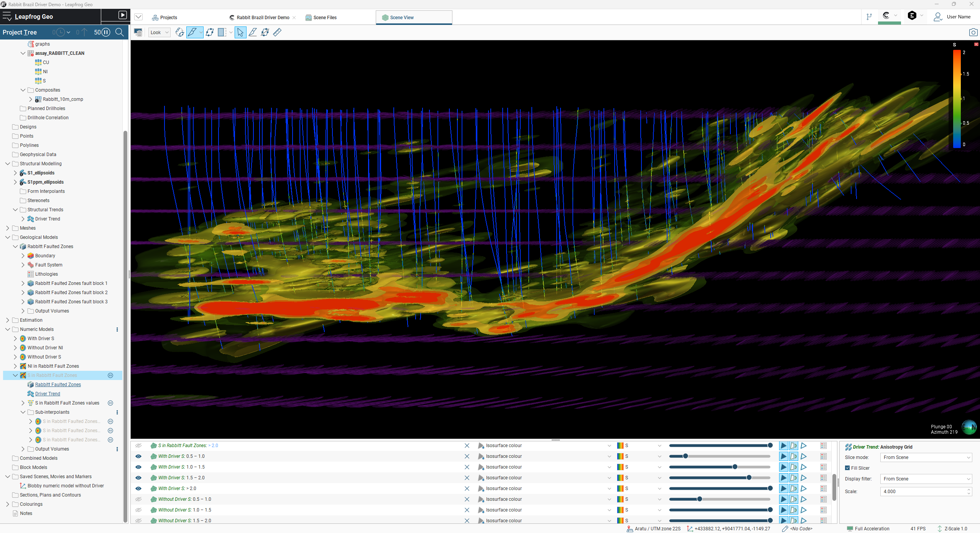This screenshot has width=980, height=533.
Task: Open the Slice mode dropdown
Action: (926, 457)
